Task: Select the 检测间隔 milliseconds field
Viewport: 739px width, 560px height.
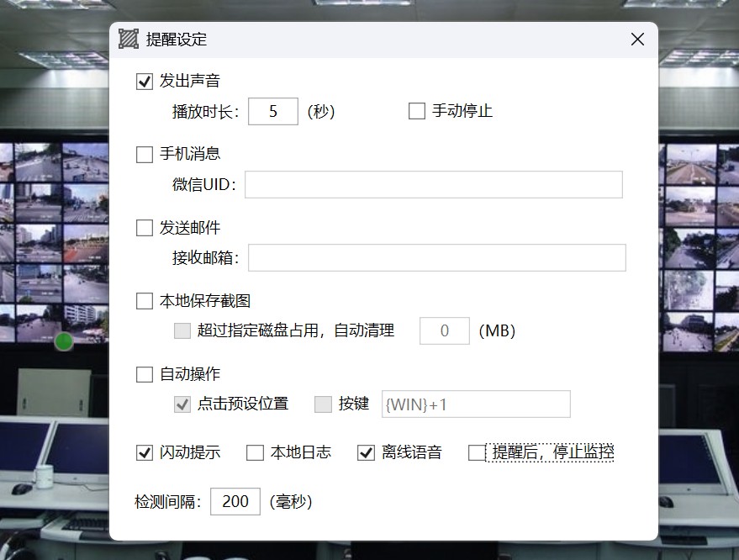Action: tap(235, 501)
